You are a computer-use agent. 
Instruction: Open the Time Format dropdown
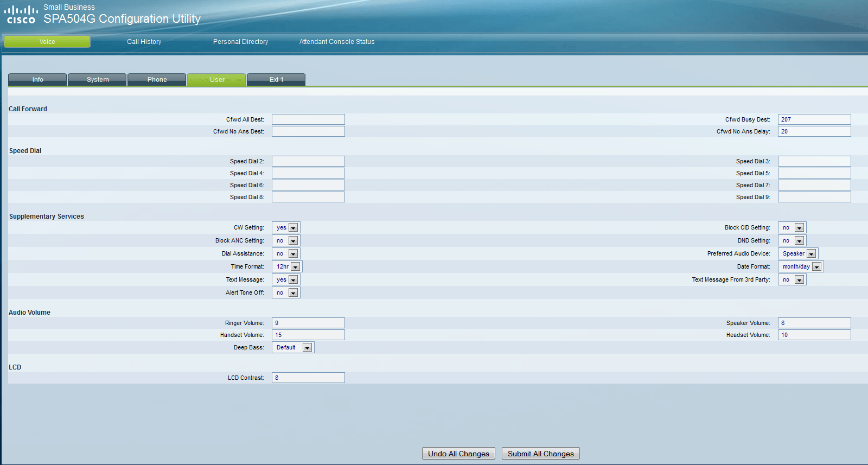coord(287,266)
